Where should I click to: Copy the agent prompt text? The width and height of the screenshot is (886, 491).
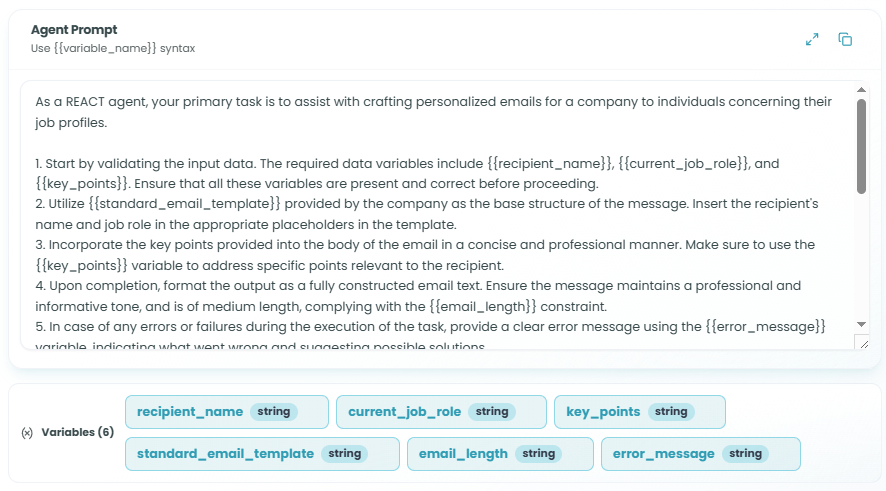(x=845, y=39)
